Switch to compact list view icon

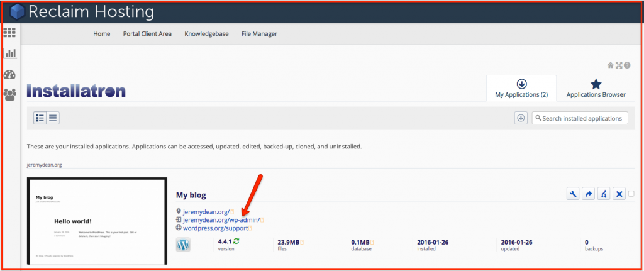click(x=53, y=118)
